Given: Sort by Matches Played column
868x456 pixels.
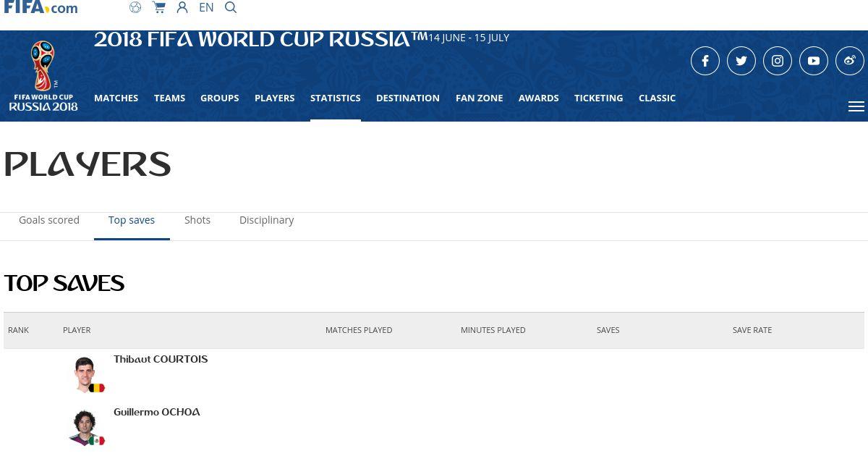Looking at the screenshot, I should [359, 330].
